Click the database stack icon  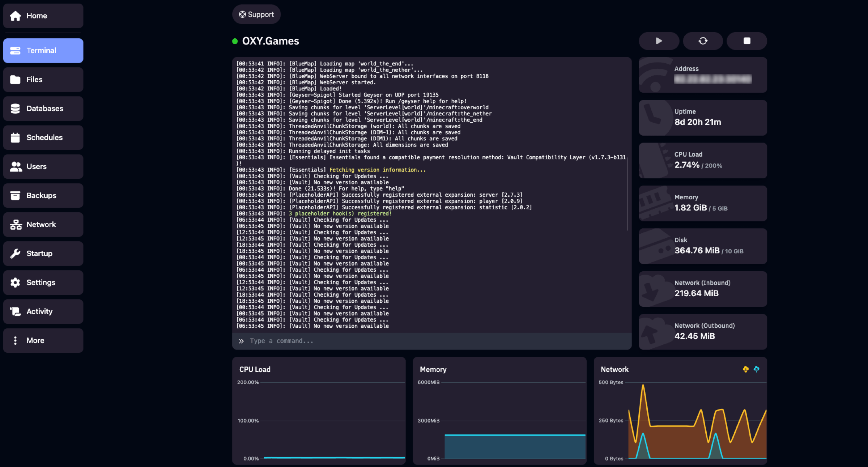click(x=15, y=109)
